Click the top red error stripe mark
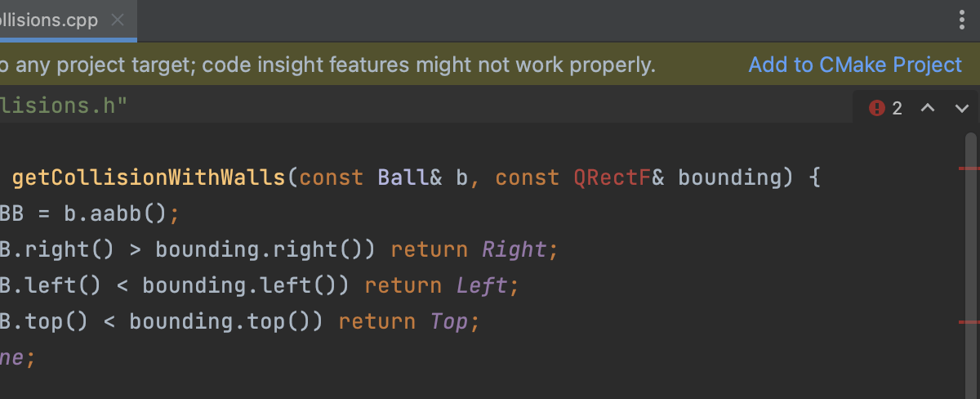The height and width of the screenshot is (399, 980). 968,168
